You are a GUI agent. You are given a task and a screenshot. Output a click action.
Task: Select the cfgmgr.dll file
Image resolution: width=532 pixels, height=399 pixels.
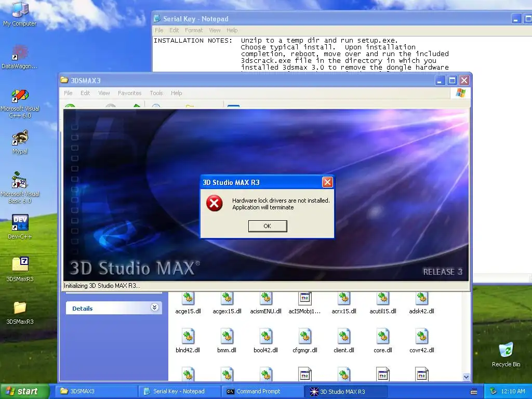pyautogui.click(x=304, y=341)
